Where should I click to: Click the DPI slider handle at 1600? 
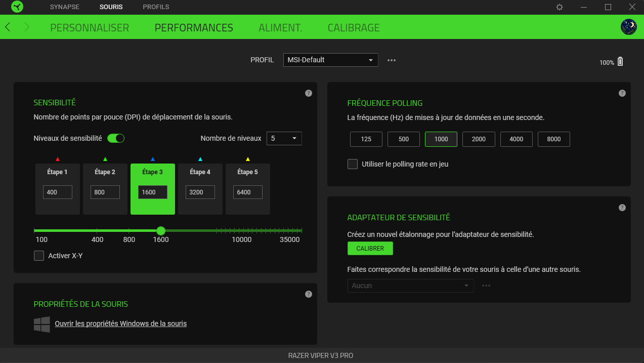161,230
